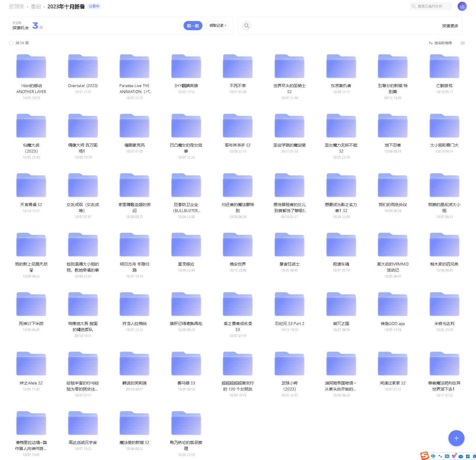Open Sogou skin shirt icon
Image resolution: width=476 pixels, height=460 pixels.
pos(454,456)
